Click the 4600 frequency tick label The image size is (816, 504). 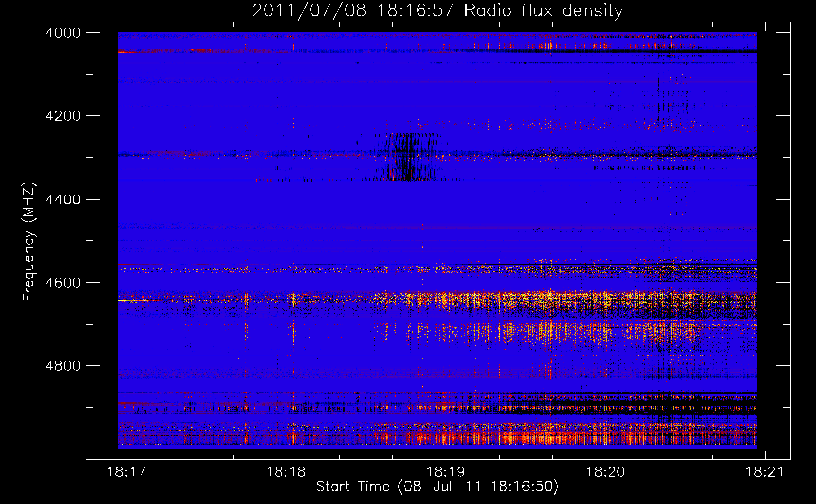tap(63, 283)
